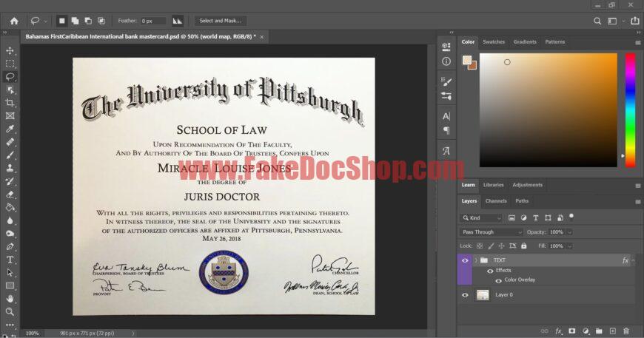Open the collapsed Info panel icon
644x338 pixels.
(446, 61)
